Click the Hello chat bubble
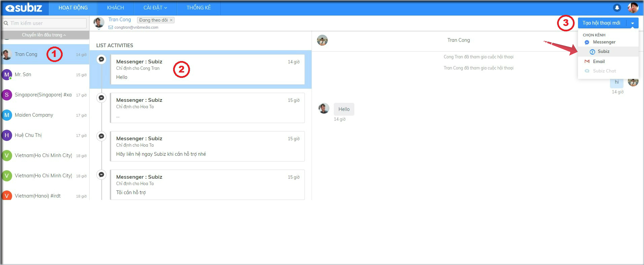 (x=344, y=109)
